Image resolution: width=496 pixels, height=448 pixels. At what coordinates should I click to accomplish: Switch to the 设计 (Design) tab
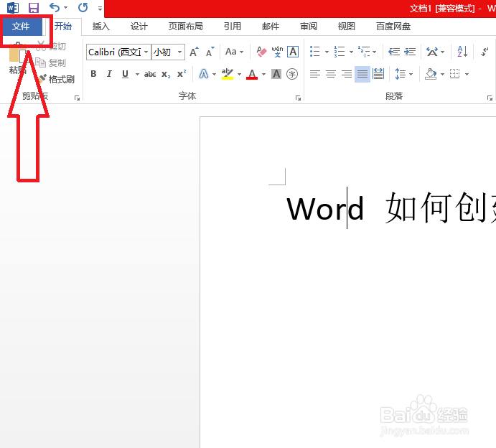139,27
